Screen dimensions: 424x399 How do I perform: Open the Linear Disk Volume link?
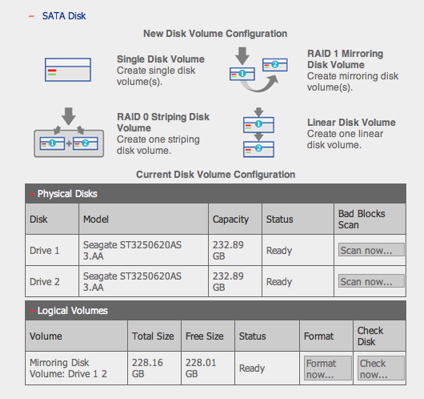tap(351, 122)
